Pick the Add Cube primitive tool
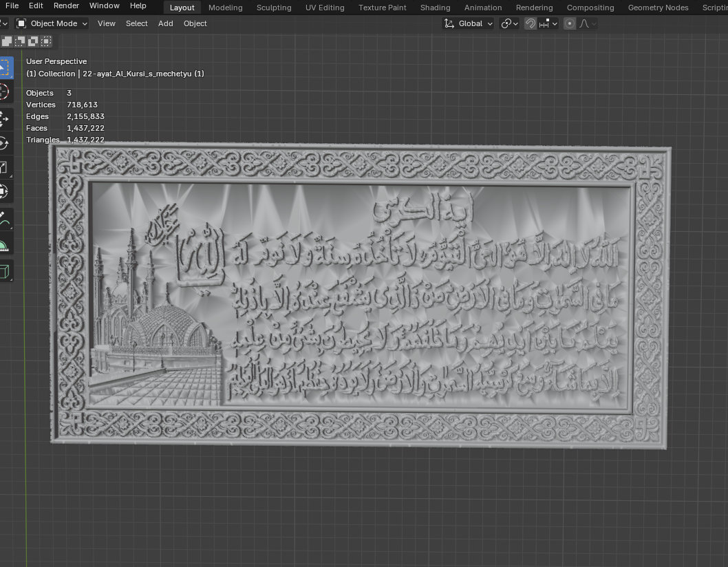This screenshot has width=728, height=567. point(8,270)
